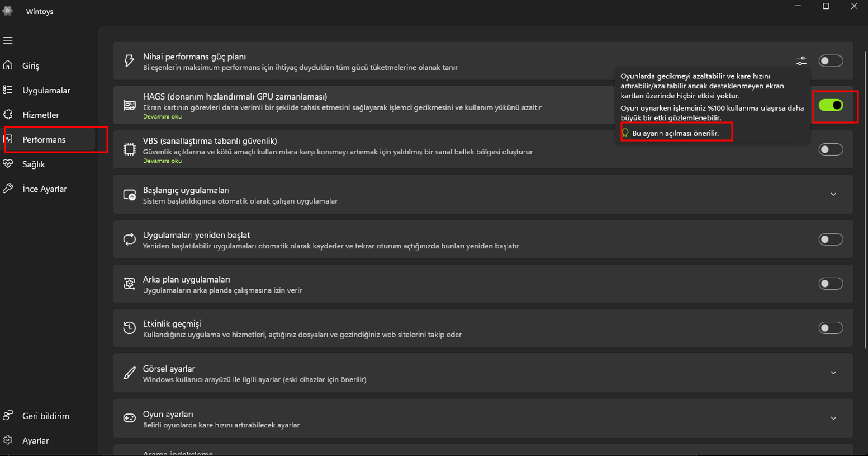The height and width of the screenshot is (456, 868).
Task: Minimize the Wintoys window
Action: pyautogui.click(x=798, y=6)
